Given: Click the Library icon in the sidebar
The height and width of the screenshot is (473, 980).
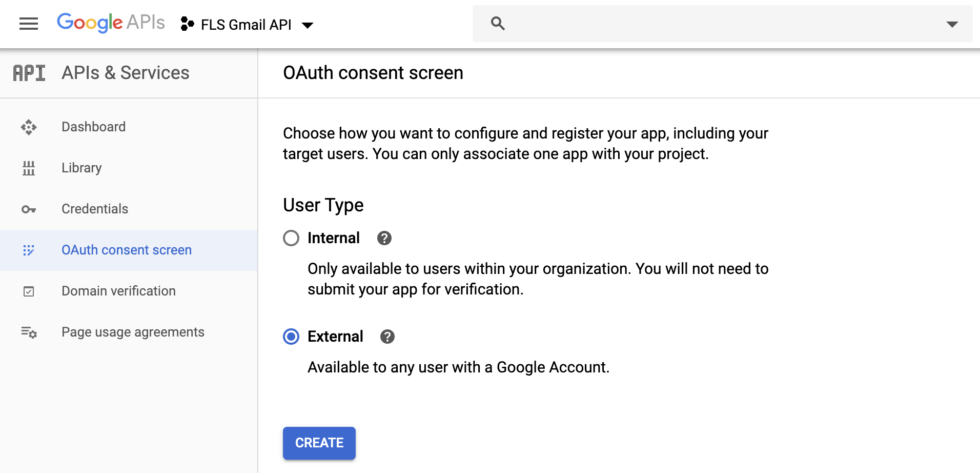Looking at the screenshot, I should [x=29, y=168].
